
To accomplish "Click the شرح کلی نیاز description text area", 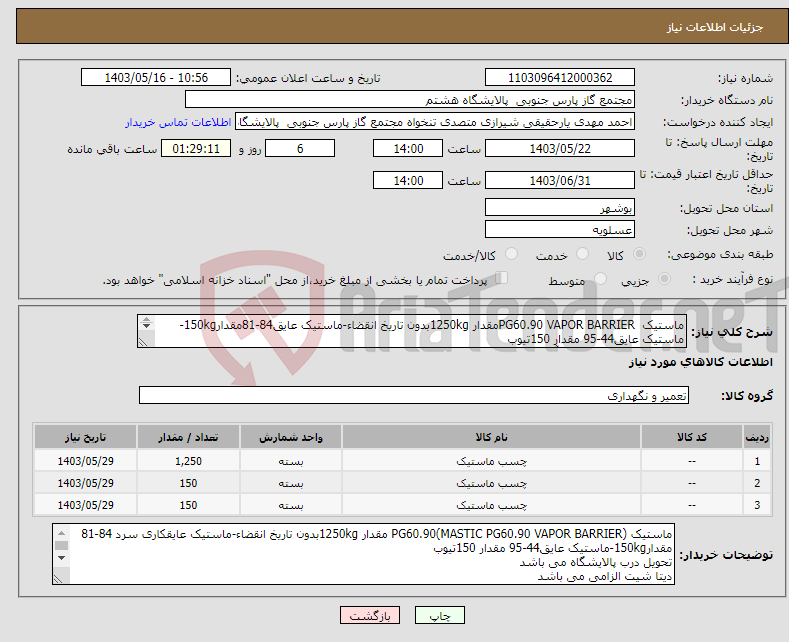I will click(x=412, y=331).
